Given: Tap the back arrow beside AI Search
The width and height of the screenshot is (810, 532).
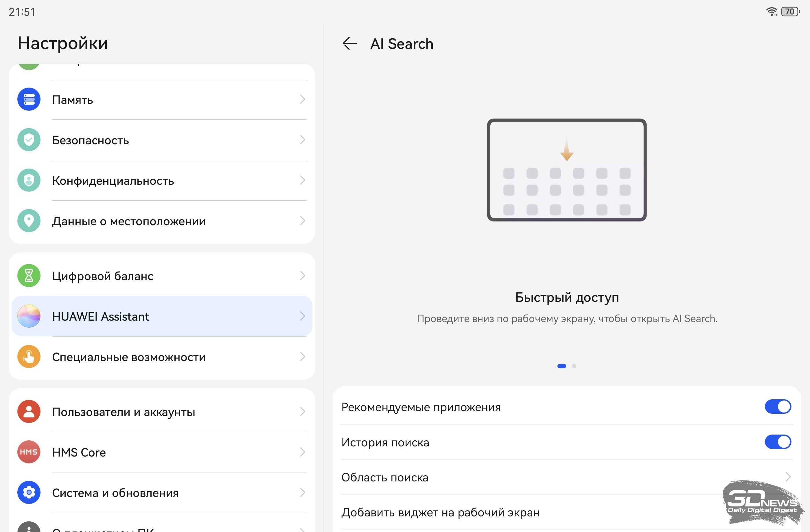Looking at the screenshot, I should (x=349, y=44).
